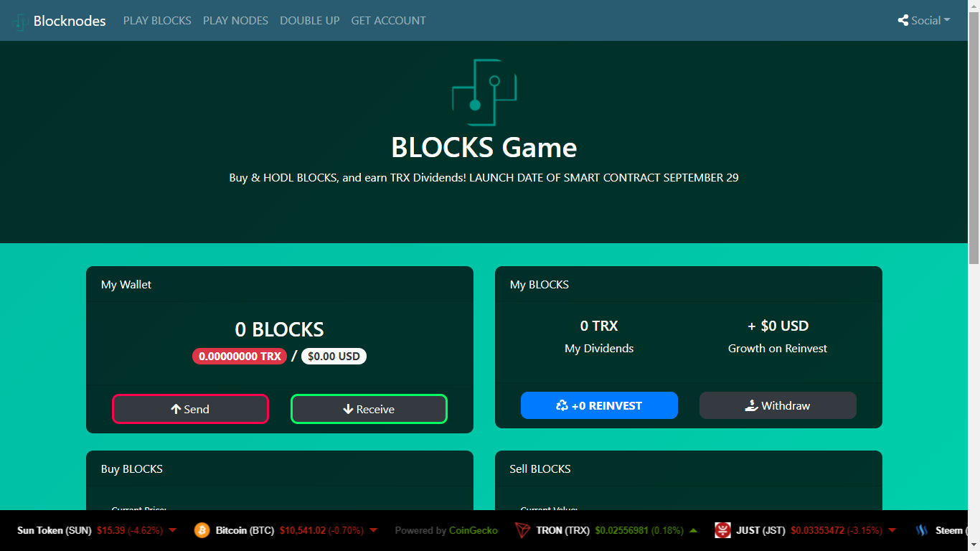Select the TRON logo in the price ticker

[x=523, y=530]
